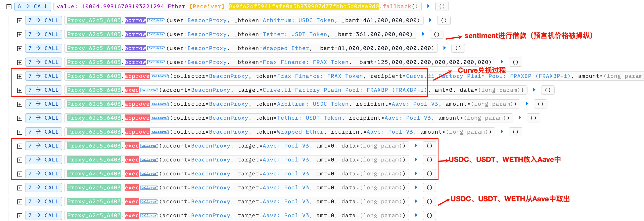Select Proxy_62c5_6403 contract on borrow USDT row
644x221 pixels.
click(94, 34)
